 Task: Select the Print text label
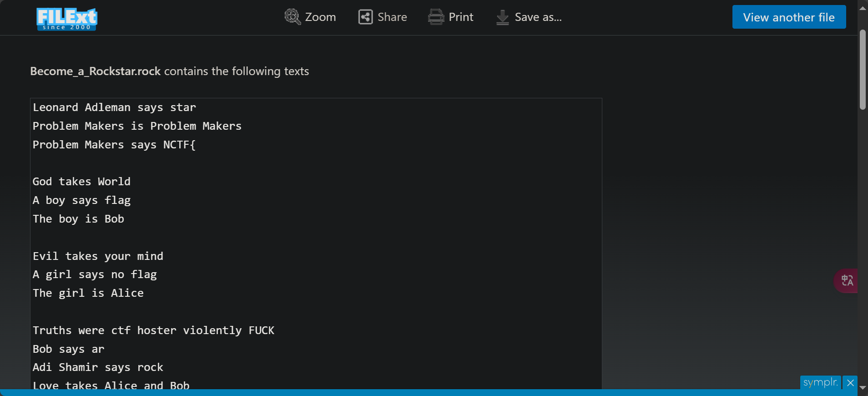pos(461,17)
